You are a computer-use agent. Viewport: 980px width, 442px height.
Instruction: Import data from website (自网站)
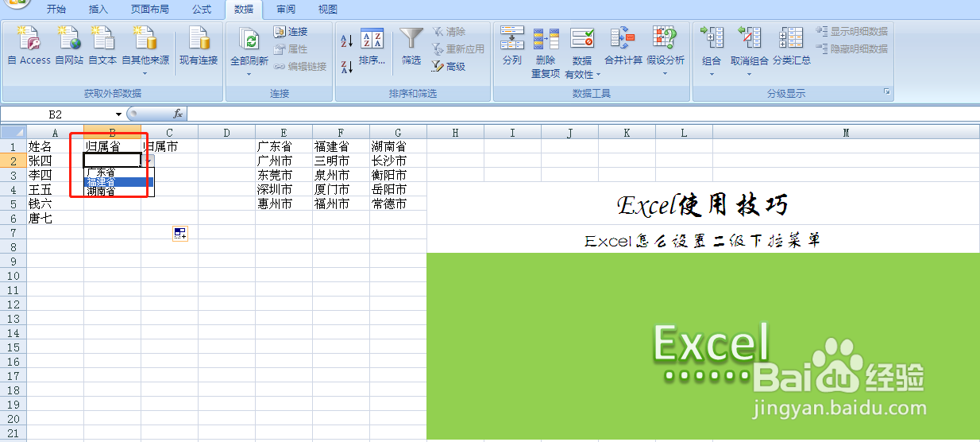point(69,46)
